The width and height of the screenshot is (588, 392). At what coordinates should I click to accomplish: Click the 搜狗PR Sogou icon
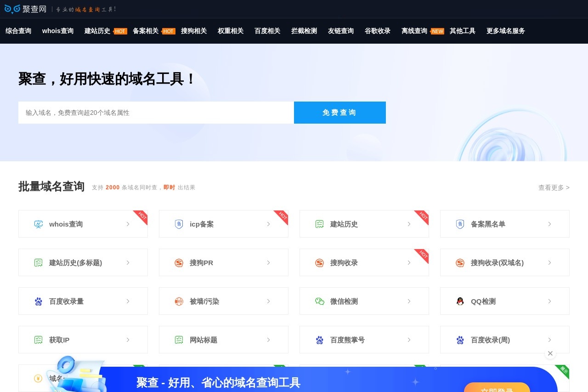pyautogui.click(x=179, y=263)
